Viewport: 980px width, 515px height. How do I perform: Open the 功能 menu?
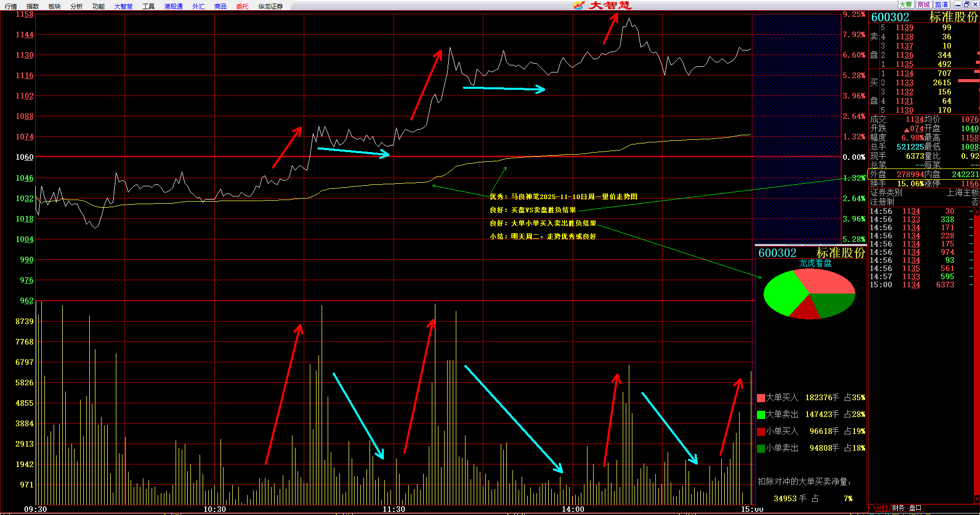(99, 6)
